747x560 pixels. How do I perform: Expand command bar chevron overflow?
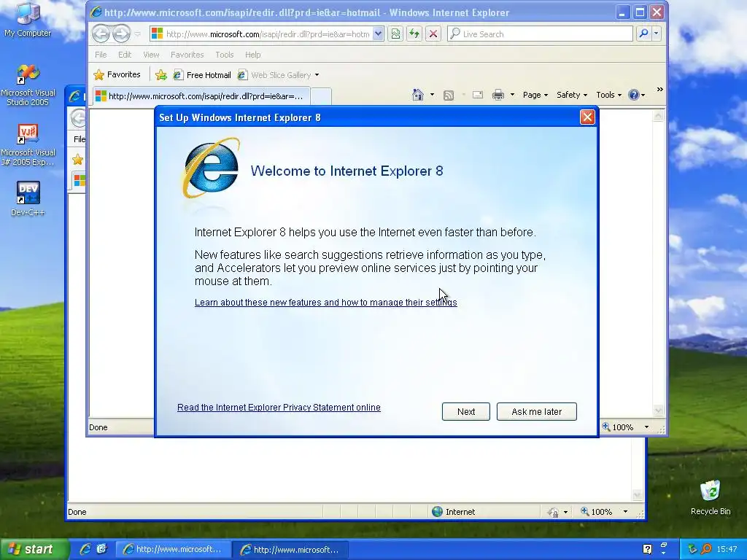(x=659, y=90)
